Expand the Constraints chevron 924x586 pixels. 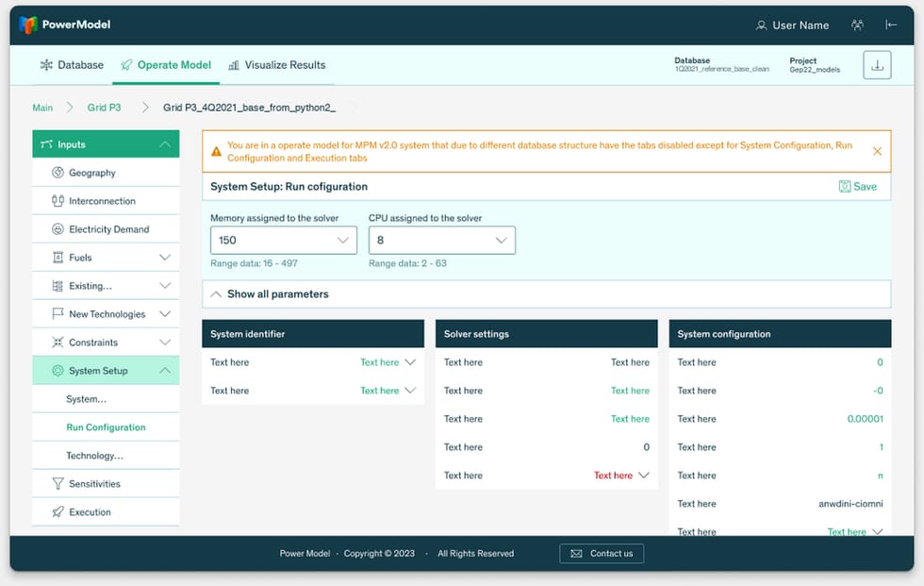(x=165, y=343)
